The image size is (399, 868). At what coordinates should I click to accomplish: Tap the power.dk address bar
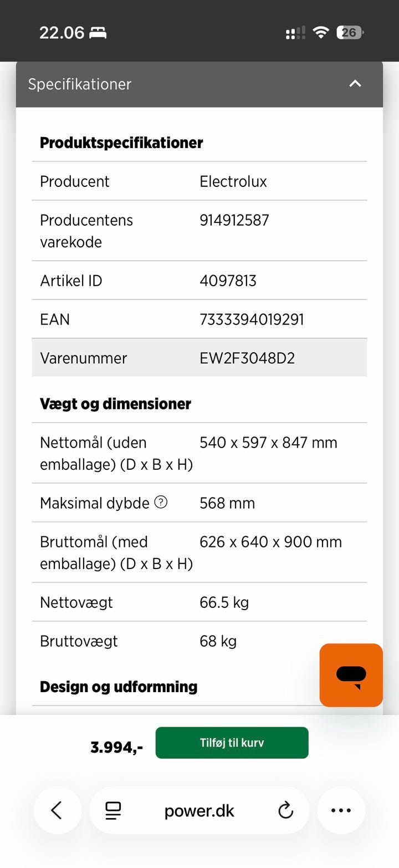click(x=199, y=811)
